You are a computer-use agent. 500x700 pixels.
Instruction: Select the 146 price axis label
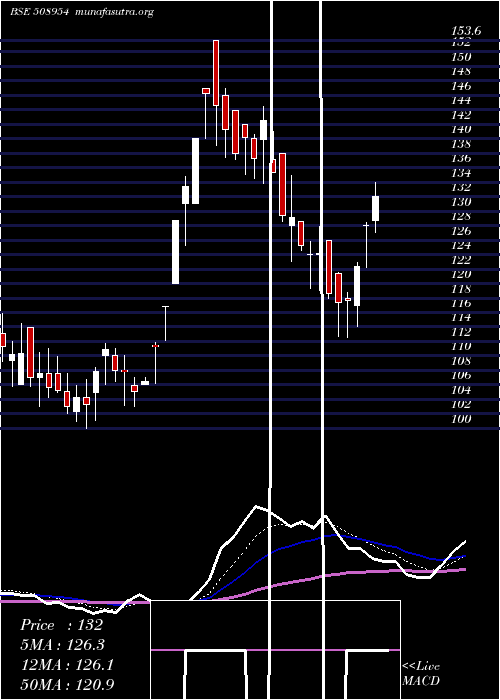pyautogui.click(x=461, y=86)
